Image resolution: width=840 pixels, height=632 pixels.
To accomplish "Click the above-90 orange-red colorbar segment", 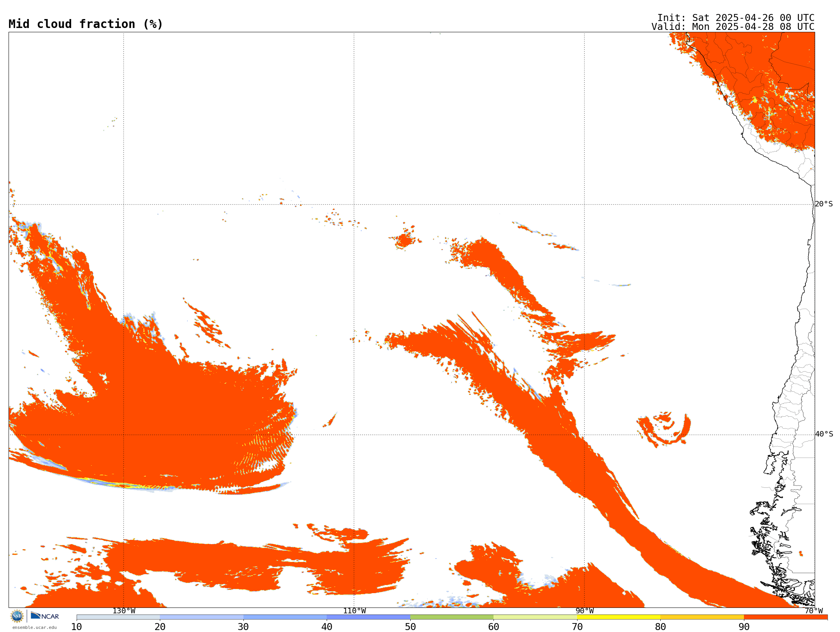I will [x=786, y=617].
